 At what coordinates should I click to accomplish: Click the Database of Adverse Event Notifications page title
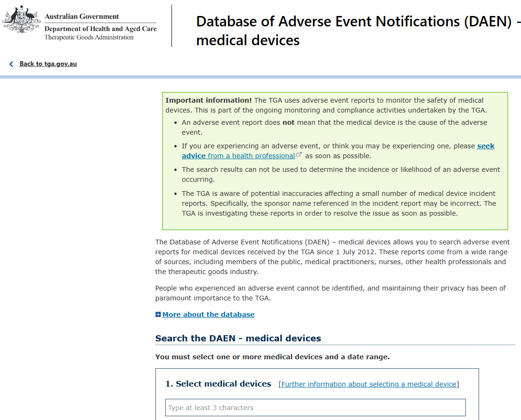pos(358,31)
